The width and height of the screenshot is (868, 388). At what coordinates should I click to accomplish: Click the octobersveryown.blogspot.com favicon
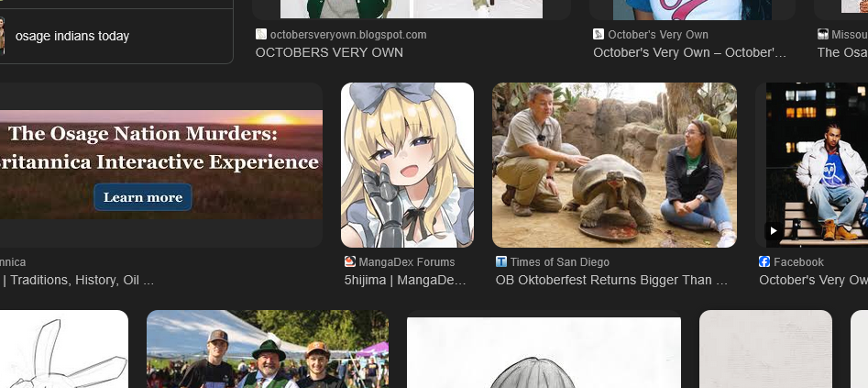[x=261, y=35]
